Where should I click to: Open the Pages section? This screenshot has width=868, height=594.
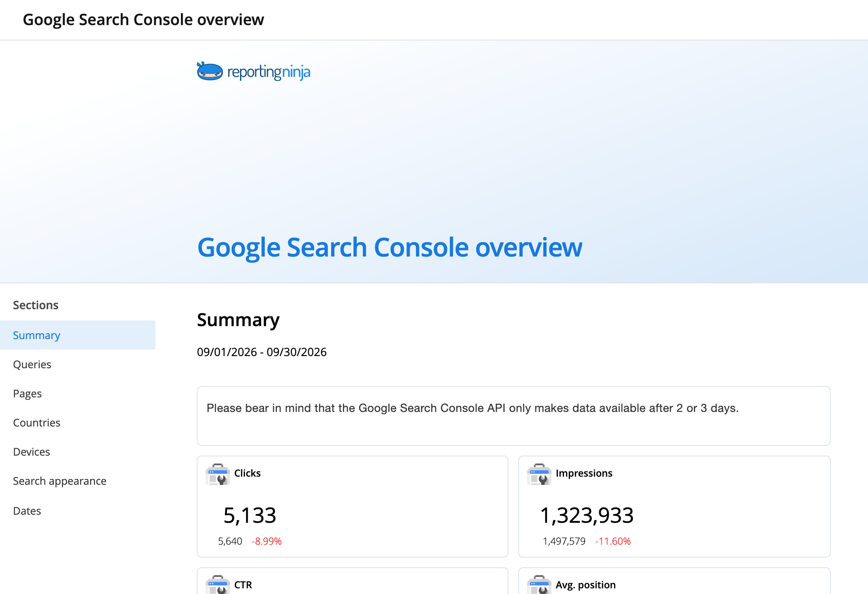78,393
